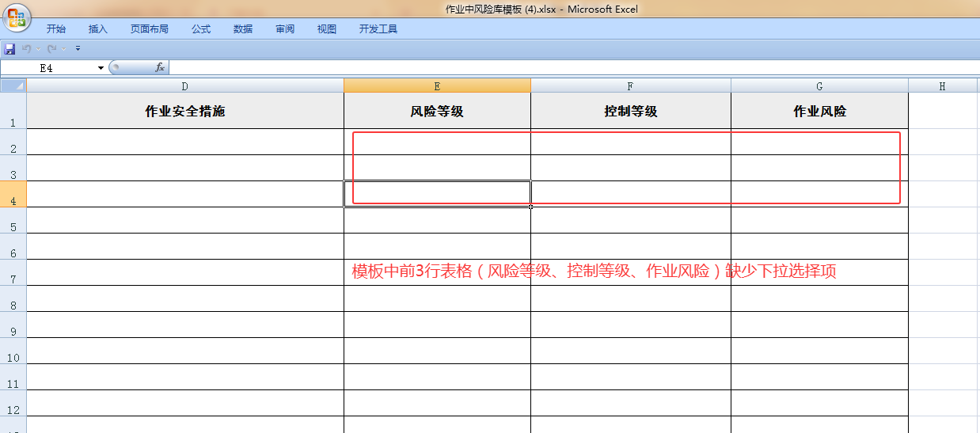Expand the Undo history dropdown arrow
The height and width of the screenshot is (433, 980).
(x=38, y=49)
